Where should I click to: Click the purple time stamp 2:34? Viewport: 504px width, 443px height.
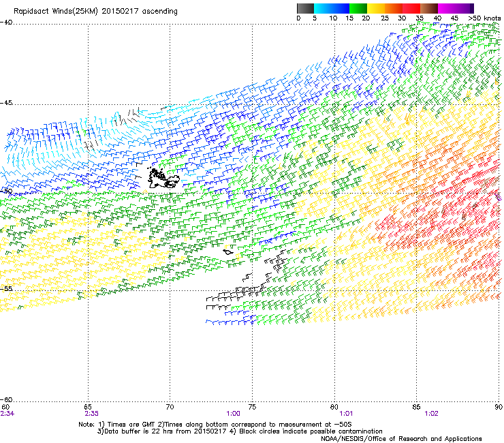pos(7,414)
